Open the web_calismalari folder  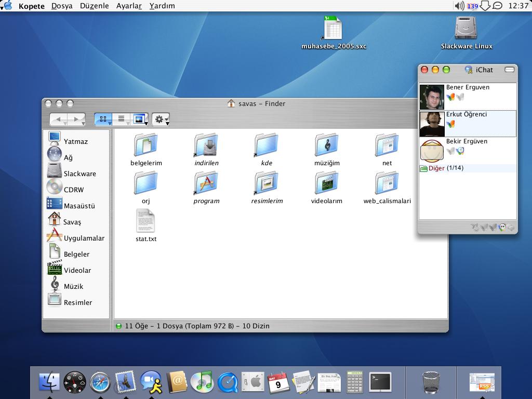click(x=387, y=187)
